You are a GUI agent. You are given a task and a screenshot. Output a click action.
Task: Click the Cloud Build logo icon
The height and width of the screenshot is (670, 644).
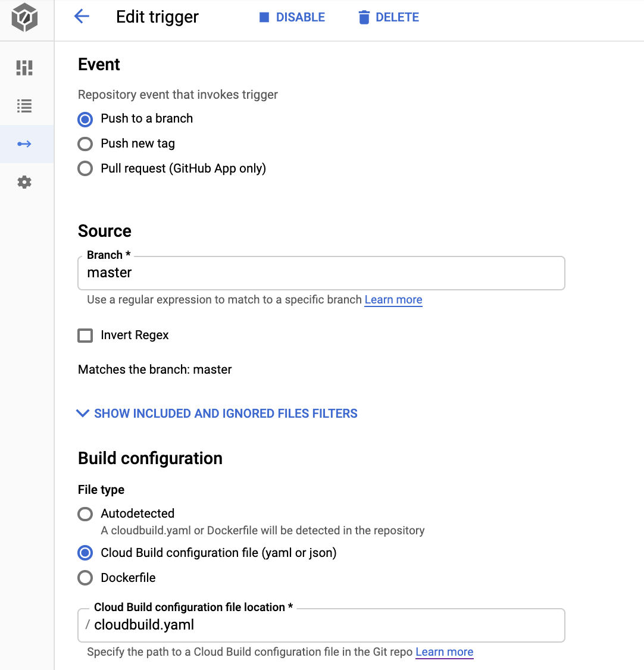(24, 17)
